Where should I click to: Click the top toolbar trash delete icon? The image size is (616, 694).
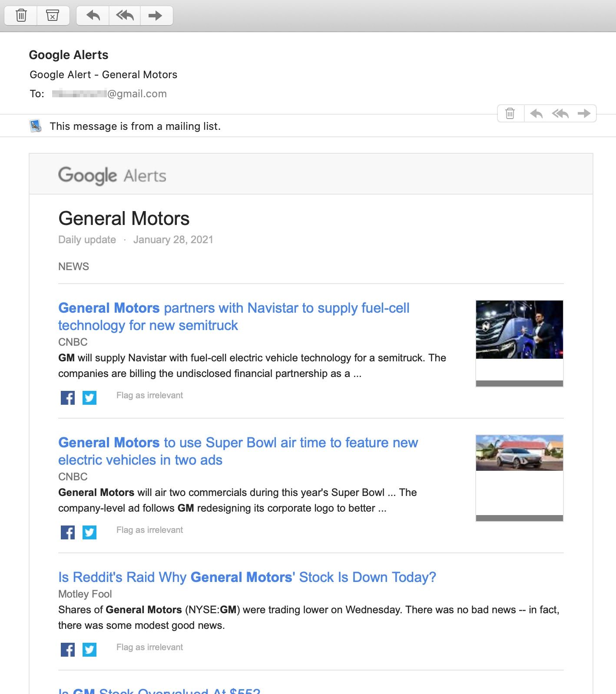21,16
